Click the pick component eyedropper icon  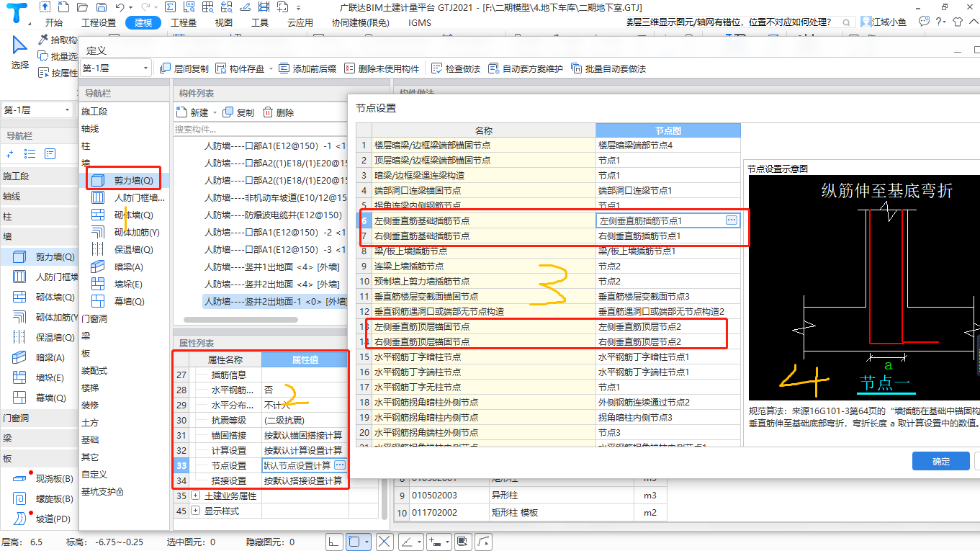click(43, 40)
